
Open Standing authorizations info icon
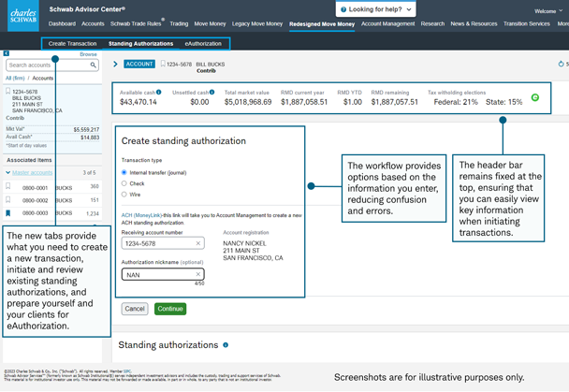click(226, 345)
